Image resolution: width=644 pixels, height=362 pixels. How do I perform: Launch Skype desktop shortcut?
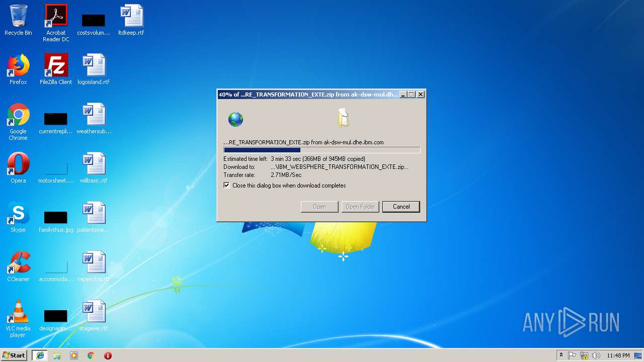(x=18, y=217)
